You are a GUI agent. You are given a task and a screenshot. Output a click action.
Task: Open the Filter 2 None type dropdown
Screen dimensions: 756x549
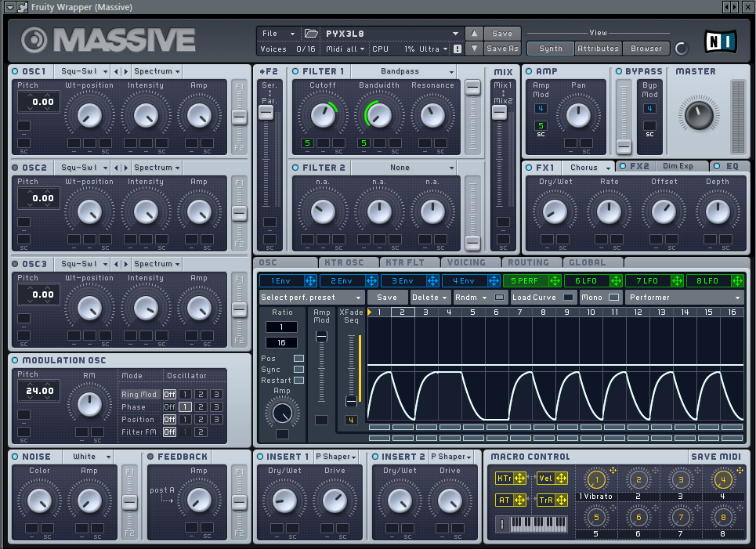point(404,168)
